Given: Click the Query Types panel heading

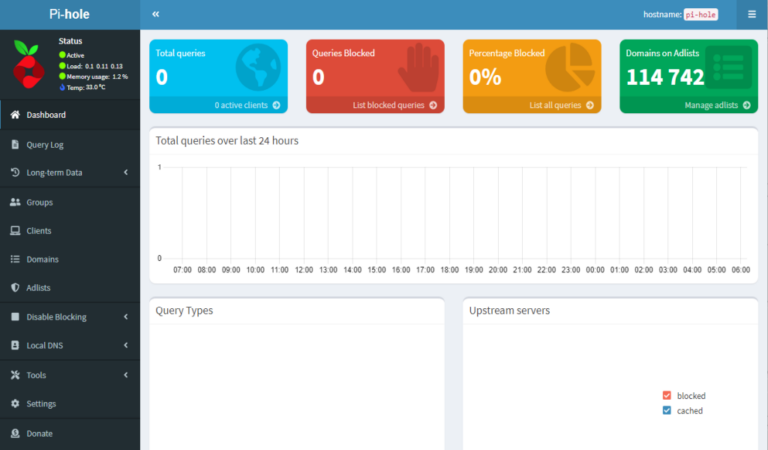Looking at the screenshot, I should (184, 310).
